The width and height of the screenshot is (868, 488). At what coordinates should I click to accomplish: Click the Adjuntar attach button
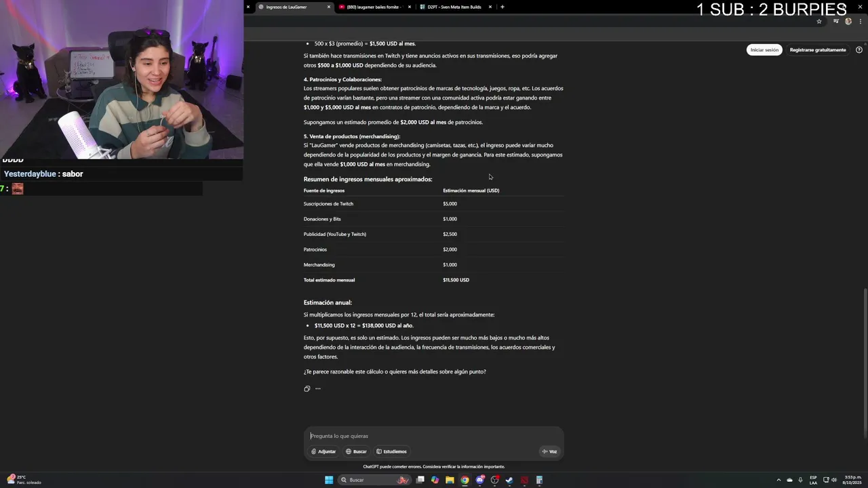click(323, 451)
